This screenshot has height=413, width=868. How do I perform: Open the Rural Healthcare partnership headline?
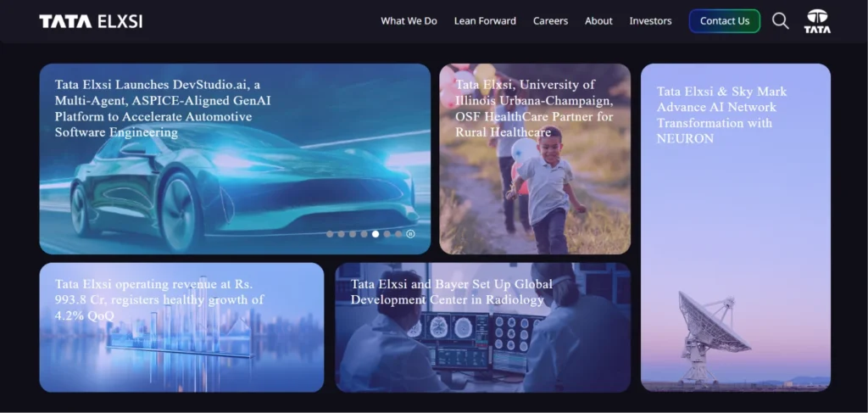[534, 109]
